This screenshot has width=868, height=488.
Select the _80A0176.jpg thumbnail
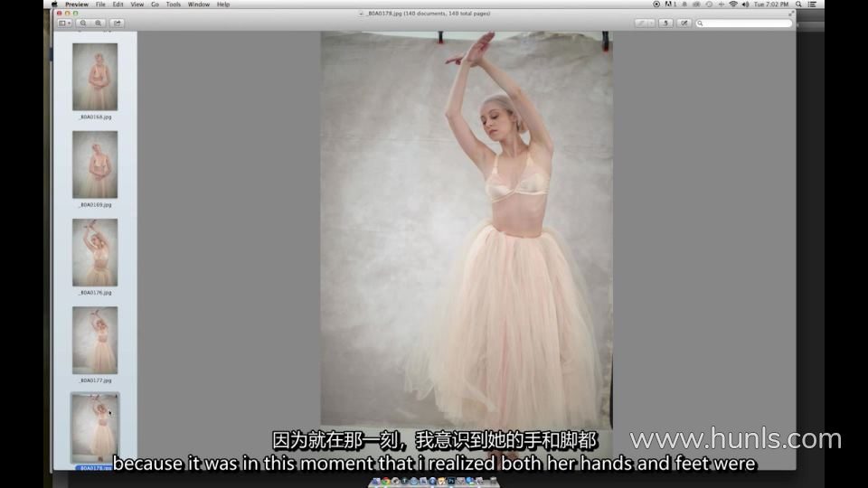tap(95, 252)
